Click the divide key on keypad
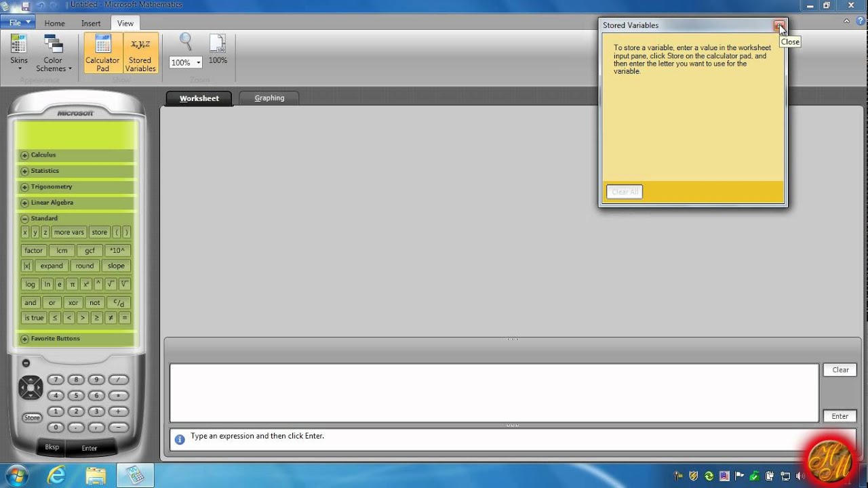Image resolution: width=868 pixels, height=488 pixels. tap(118, 380)
